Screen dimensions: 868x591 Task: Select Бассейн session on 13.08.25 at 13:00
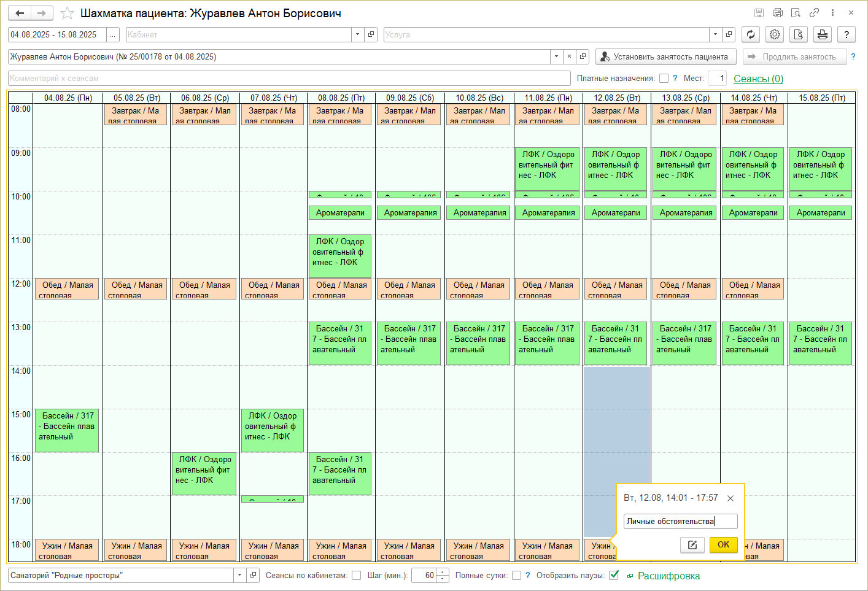tap(684, 344)
